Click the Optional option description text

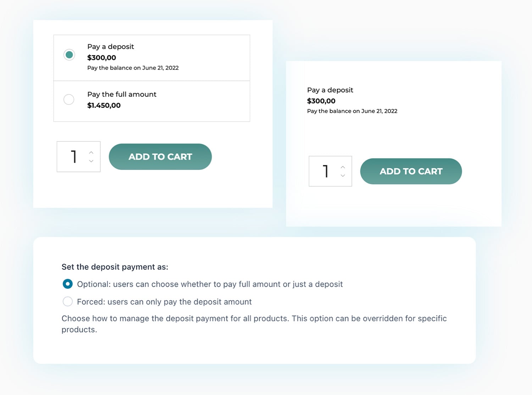point(209,284)
